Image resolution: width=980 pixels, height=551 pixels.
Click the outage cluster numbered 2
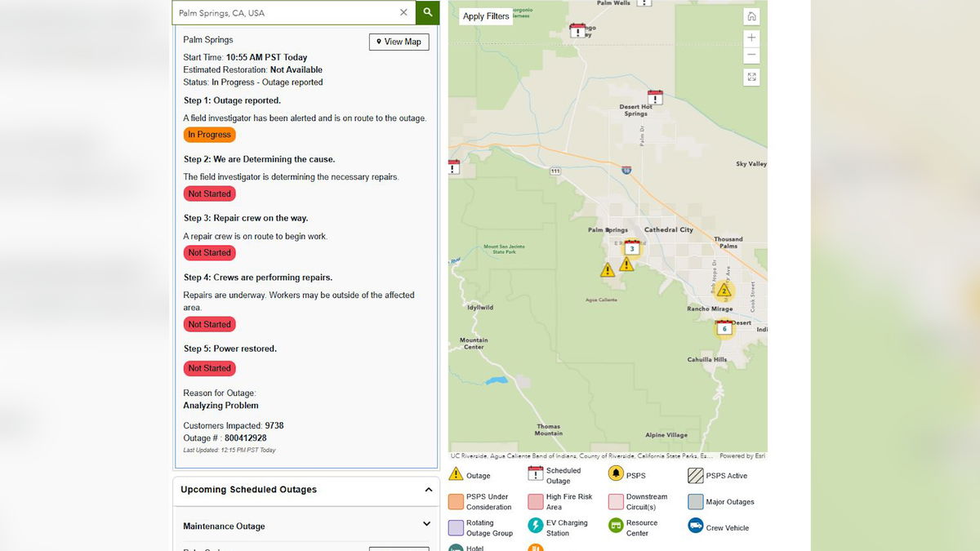coord(723,291)
